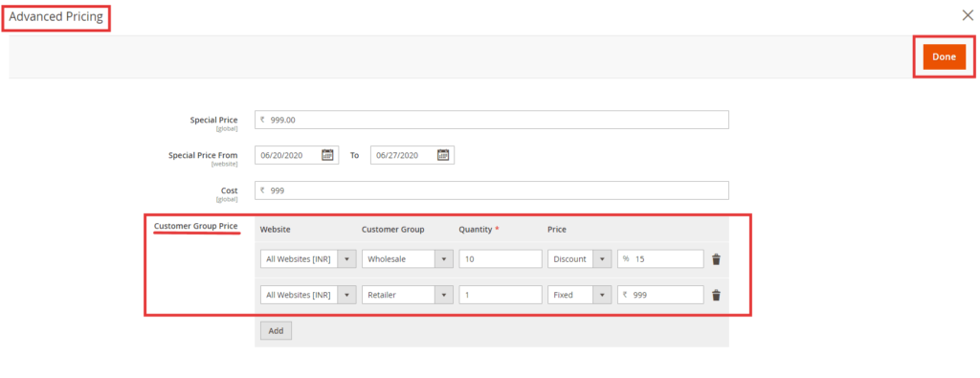Click quantity field with value 1
980x378 pixels.
click(500, 295)
